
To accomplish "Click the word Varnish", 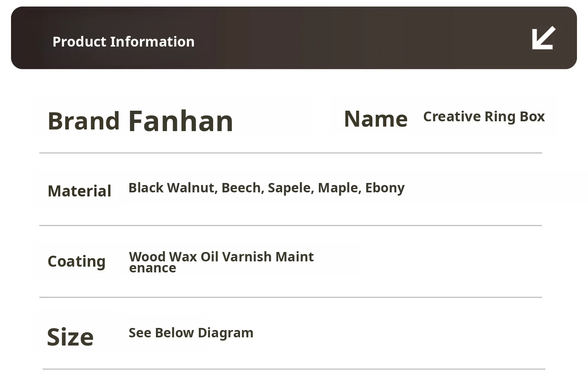I will 247,256.
